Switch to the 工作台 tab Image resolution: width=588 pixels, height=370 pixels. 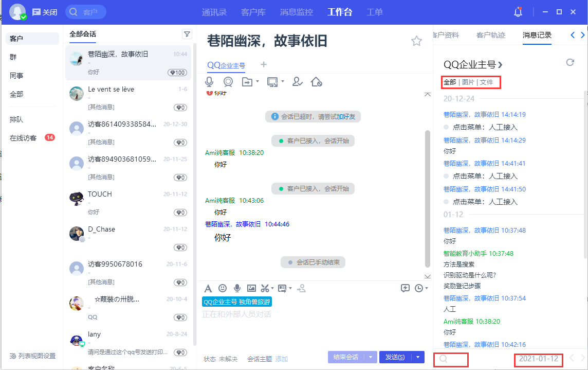click(340, 12)
